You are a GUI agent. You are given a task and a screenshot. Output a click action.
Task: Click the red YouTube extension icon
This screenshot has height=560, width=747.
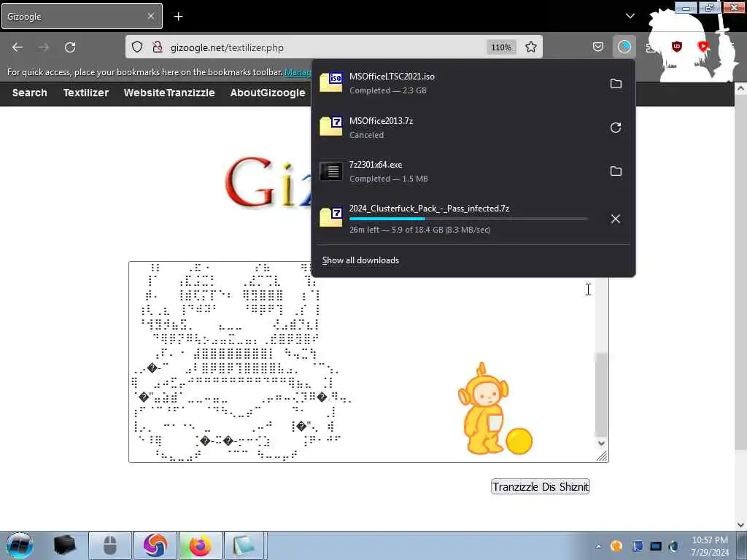click(x=703, y=47)
